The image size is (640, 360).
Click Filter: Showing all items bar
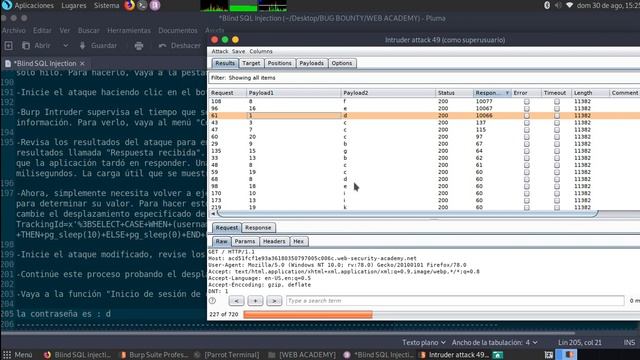423,78
